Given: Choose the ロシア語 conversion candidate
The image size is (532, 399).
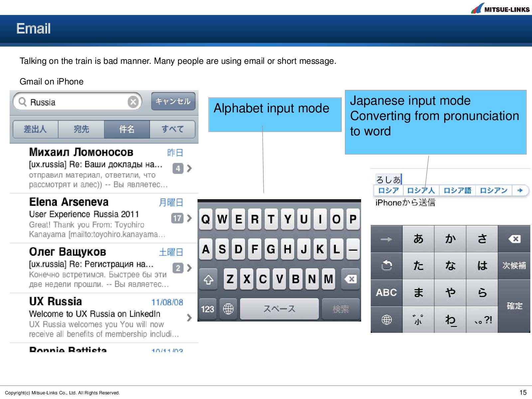Looking at the screenshot, I should [x=458, y=191].
